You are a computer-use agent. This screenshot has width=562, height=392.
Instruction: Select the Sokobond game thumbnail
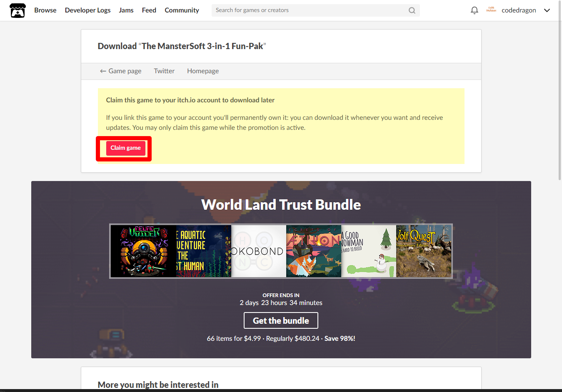pyautogui.click(x=259, y=251)
